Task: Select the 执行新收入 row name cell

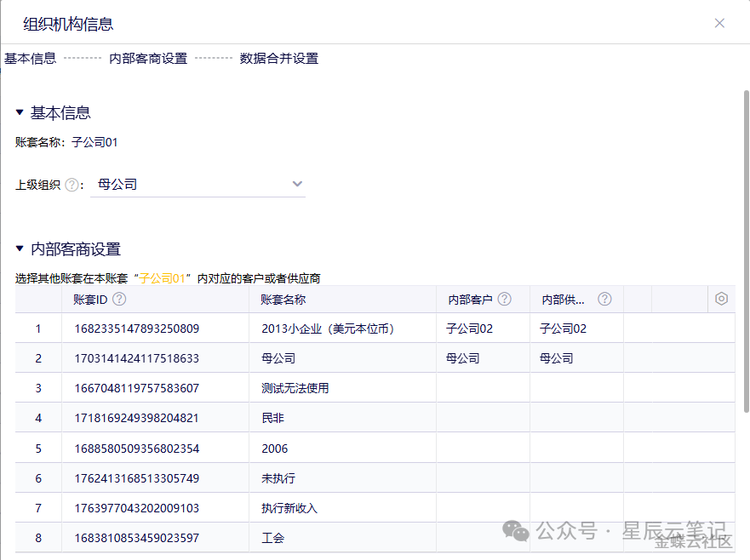Action: click(289, 508)
